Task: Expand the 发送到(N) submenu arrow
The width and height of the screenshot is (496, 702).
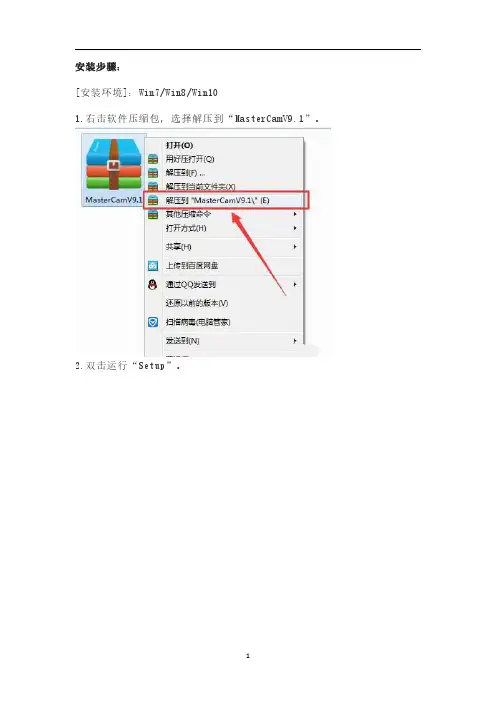Action: (295, 341)
